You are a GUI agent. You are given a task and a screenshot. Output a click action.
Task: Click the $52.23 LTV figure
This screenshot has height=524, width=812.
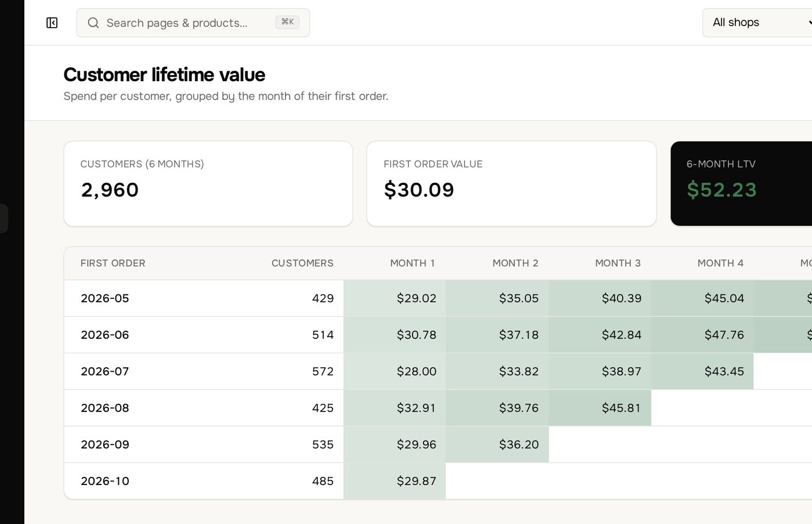(x=722, y=190)
